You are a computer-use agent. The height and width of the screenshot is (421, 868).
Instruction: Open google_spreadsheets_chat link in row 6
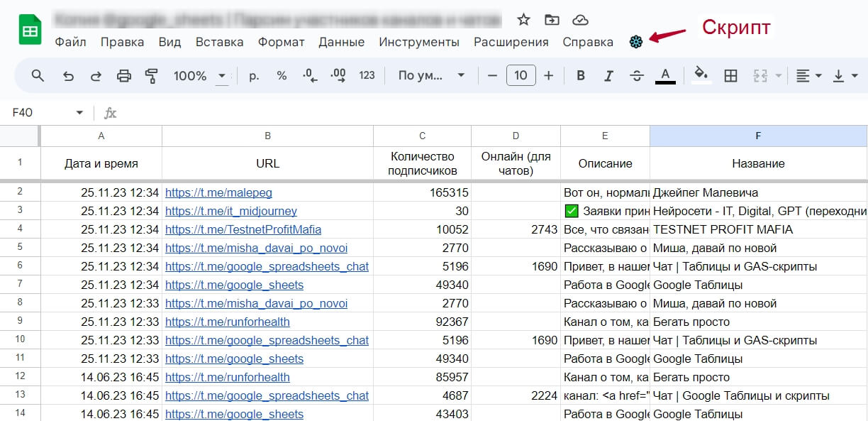point(267,266)
